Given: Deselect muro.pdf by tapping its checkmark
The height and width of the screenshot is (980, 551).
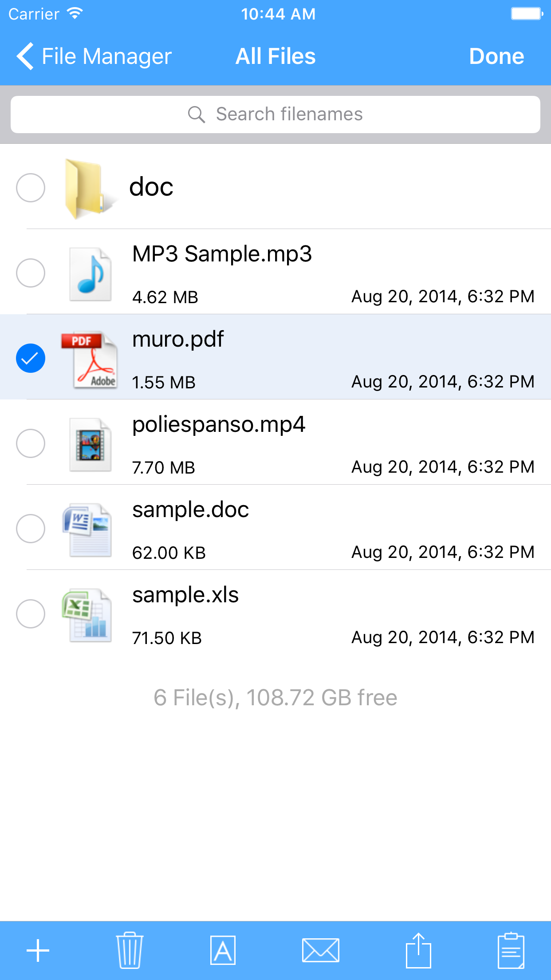Looking at the screenshot, I should pos(30,358).
